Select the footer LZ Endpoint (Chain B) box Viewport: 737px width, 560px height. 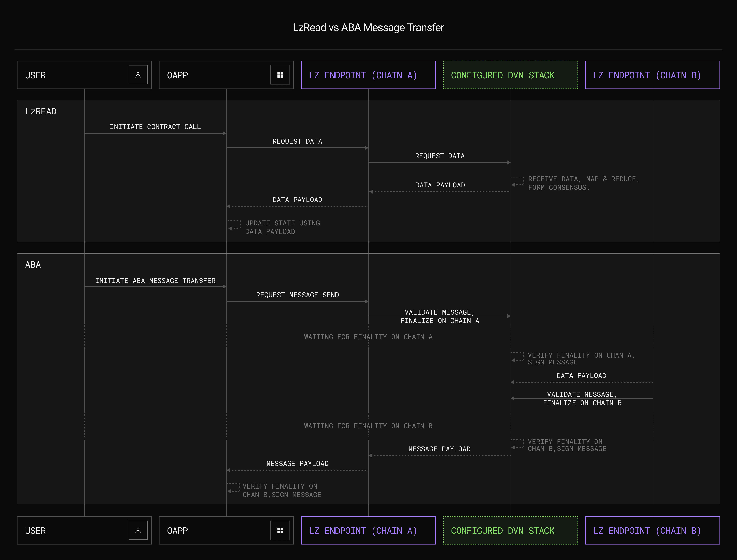pyautogui.click(x=652, y=530)
